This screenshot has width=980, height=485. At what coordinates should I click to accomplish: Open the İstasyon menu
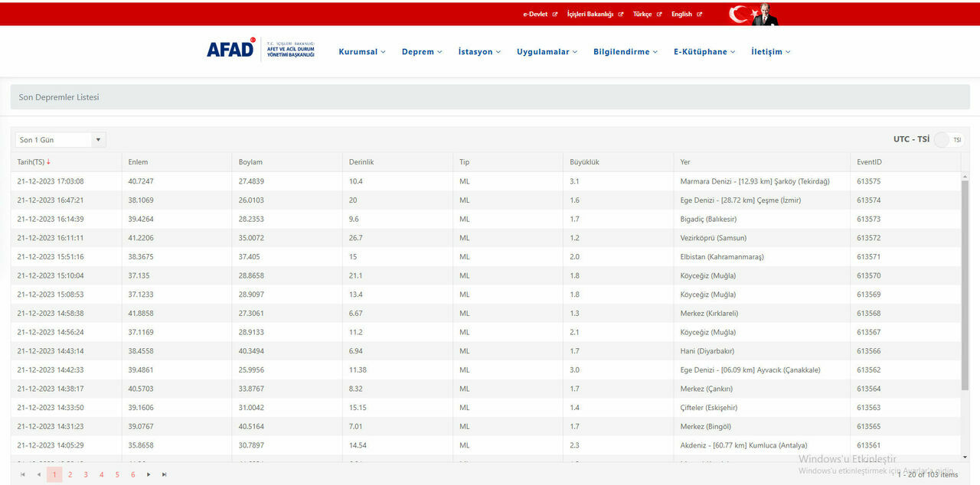479,52
